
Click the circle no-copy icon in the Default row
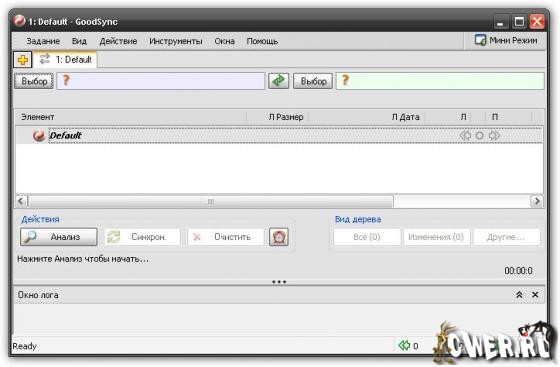[x=480, y=135]
